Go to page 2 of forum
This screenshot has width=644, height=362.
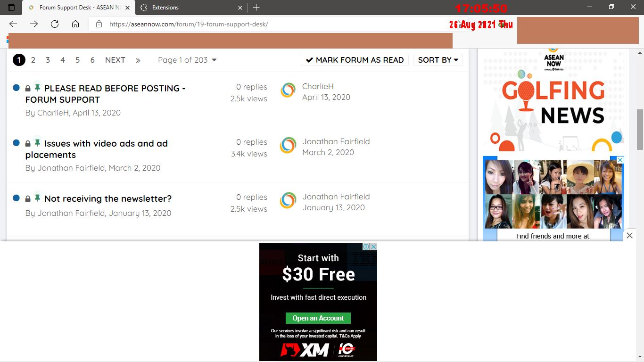[33, 60]
